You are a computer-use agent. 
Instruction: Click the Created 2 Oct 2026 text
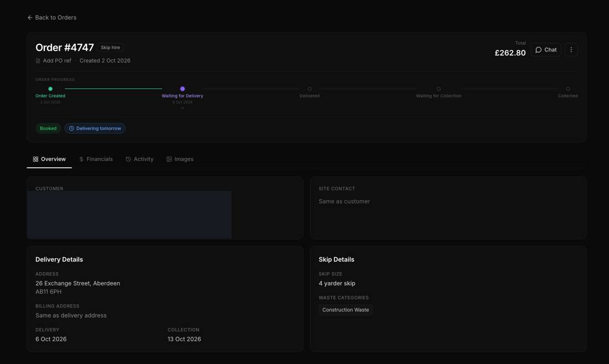click(105, 60)
